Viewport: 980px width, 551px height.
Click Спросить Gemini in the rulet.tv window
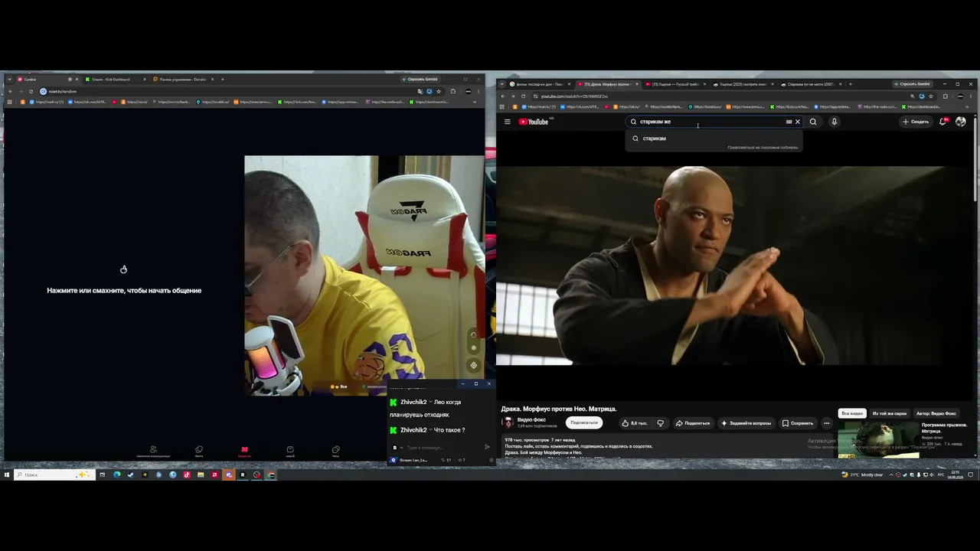420,79
